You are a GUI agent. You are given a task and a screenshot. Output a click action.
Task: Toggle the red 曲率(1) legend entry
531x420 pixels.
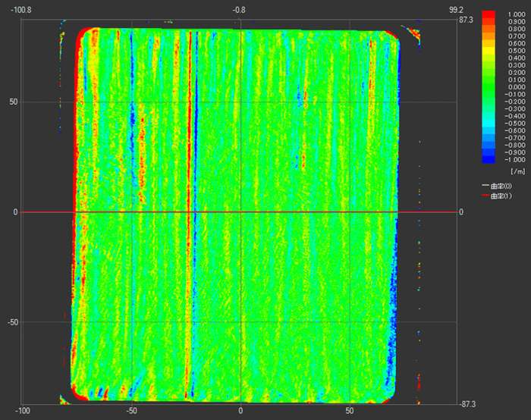click(x=501, y=196)
